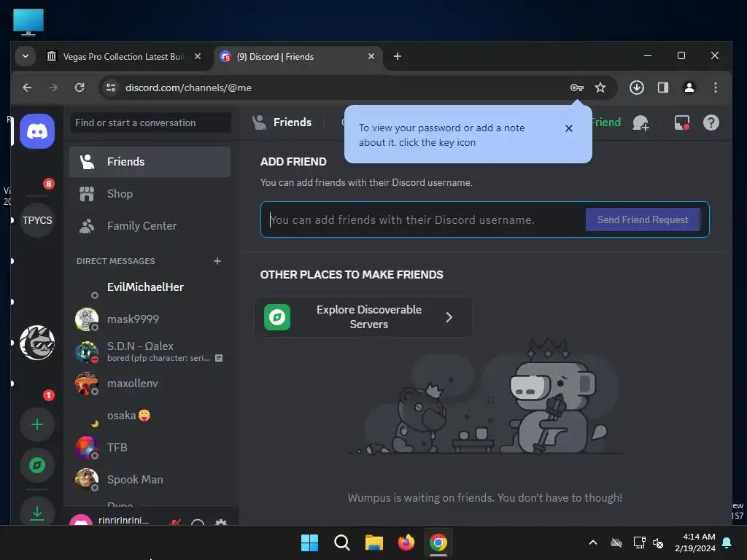
Task: Click the Download Apps arrow icon
Action: (37, 512)
